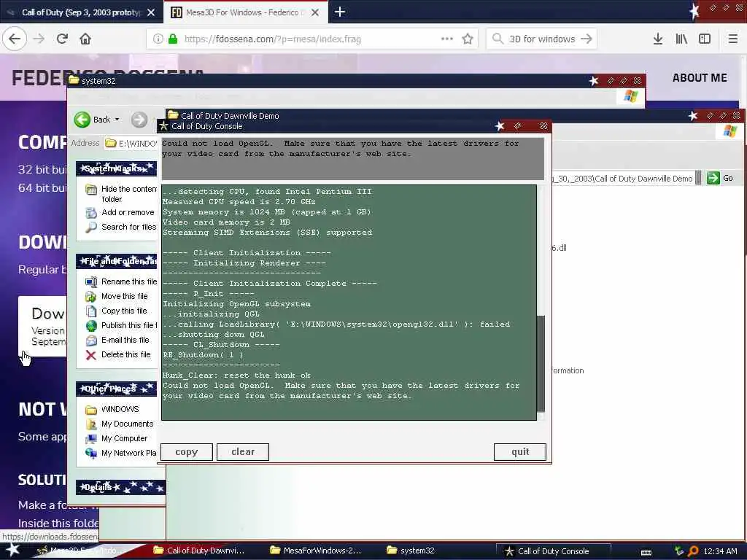Click the Firefox search box
Screen dimensions: 747x560
[x=542, y=39]
